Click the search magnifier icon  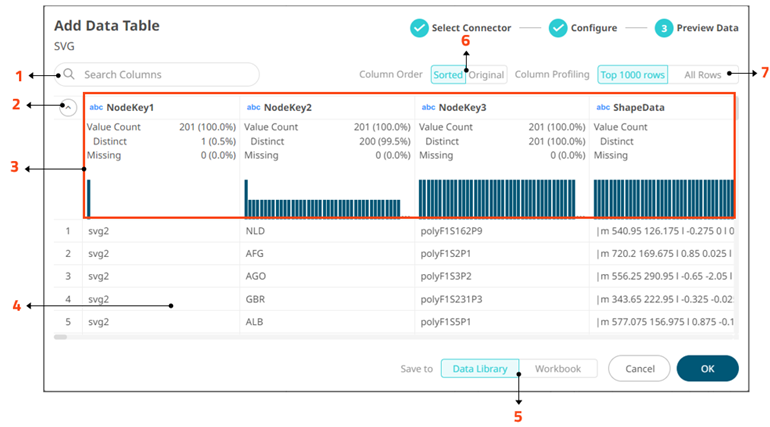(69, 75)
